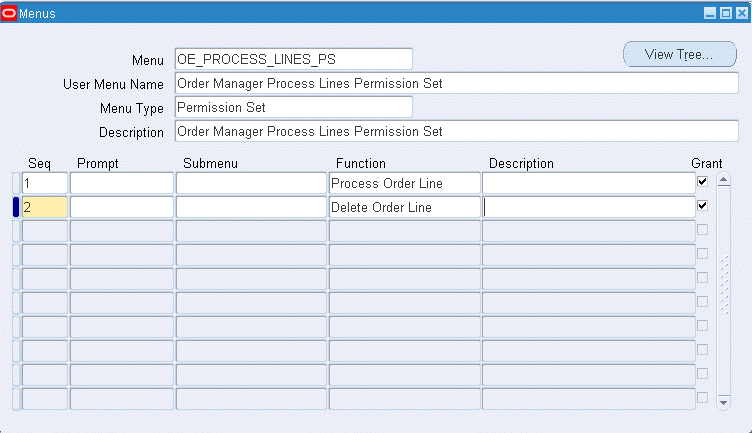Minimize the Menus window
The width and height of the screenshot is (752, 433).
(710, 13)
